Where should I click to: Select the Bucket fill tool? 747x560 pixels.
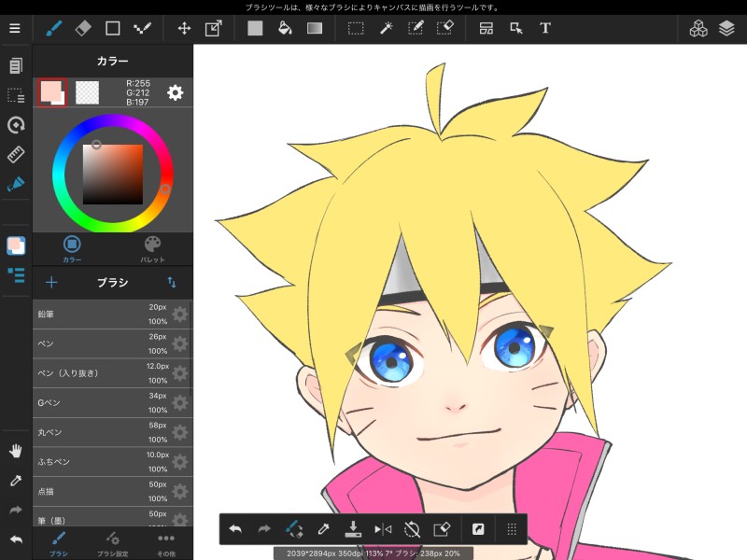[x=285, y=28]
